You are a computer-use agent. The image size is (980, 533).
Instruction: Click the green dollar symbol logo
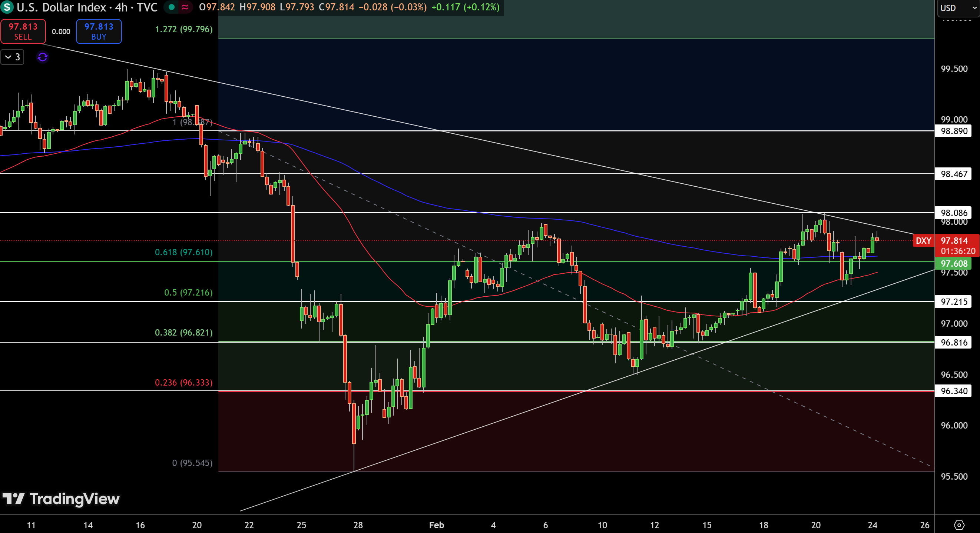point(7,7)
